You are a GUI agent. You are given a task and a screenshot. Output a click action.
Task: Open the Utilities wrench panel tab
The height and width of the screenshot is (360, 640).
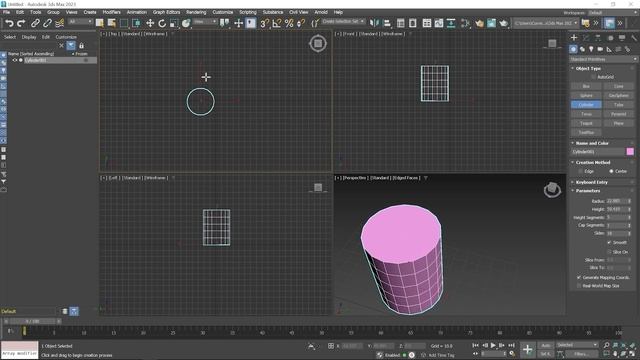click(x=634, y=38)
